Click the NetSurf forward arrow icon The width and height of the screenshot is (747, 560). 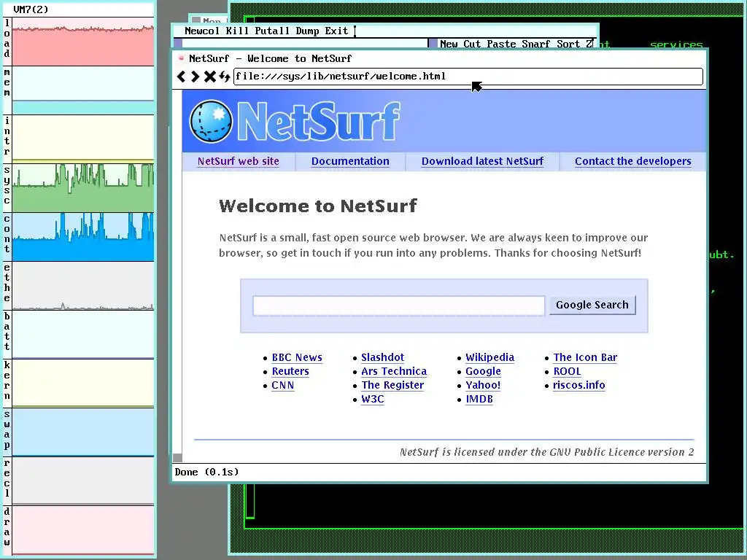click(195, 76)
